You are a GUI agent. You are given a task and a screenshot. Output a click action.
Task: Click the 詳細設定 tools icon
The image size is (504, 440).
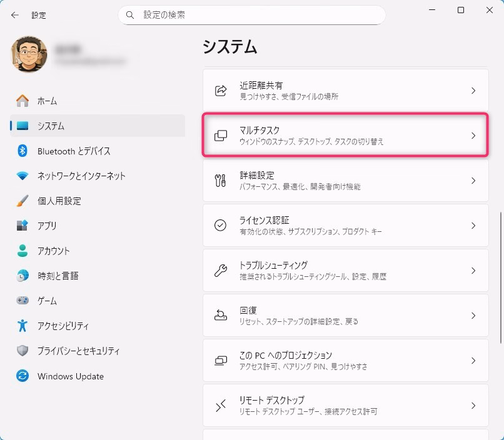220,181
